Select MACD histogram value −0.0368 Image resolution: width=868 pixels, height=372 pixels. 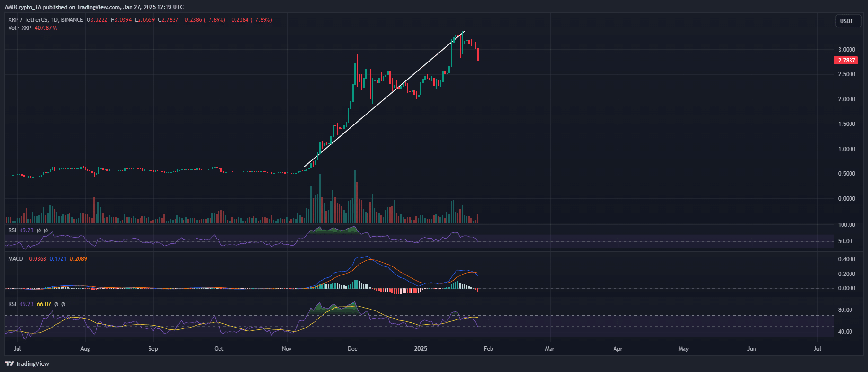36,259
